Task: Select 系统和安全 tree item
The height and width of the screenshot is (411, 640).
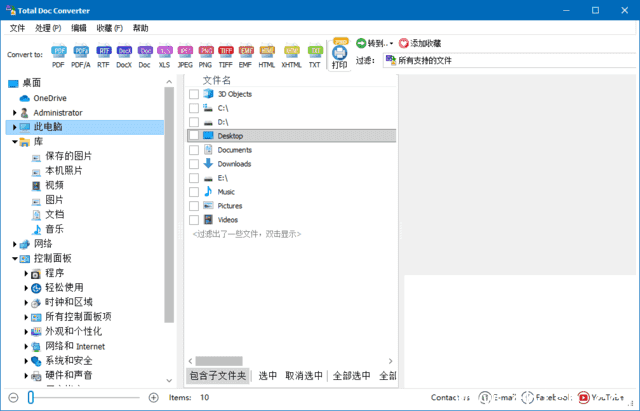Action: pyautogui.click(x=69, y=361)
